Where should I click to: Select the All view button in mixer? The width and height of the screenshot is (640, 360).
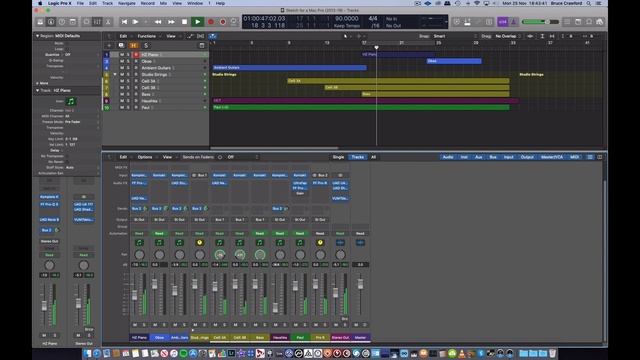[x=373, y=157]
